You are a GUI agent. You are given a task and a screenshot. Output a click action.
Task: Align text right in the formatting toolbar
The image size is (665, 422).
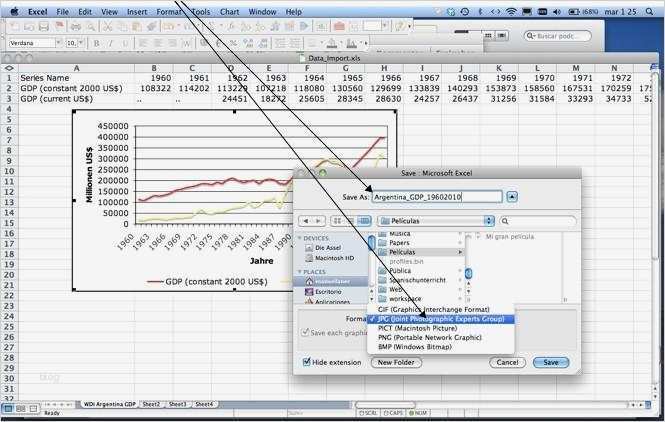172,43
